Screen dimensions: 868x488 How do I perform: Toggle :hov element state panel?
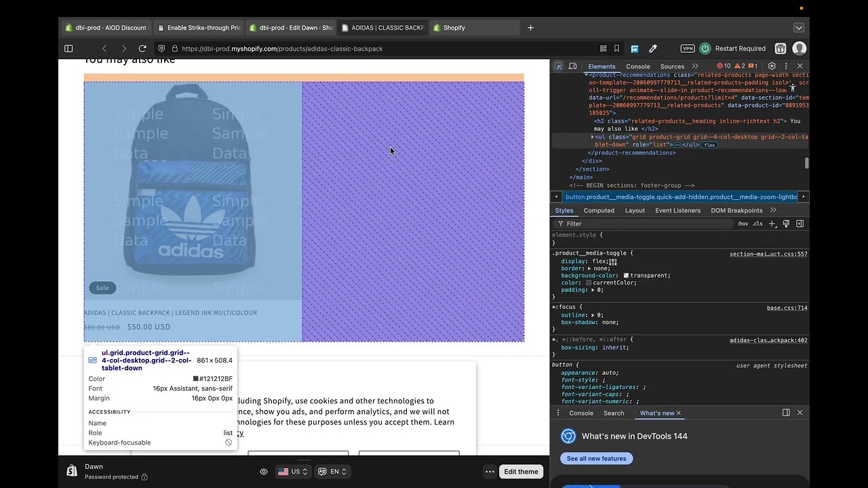tap(743, 224)
